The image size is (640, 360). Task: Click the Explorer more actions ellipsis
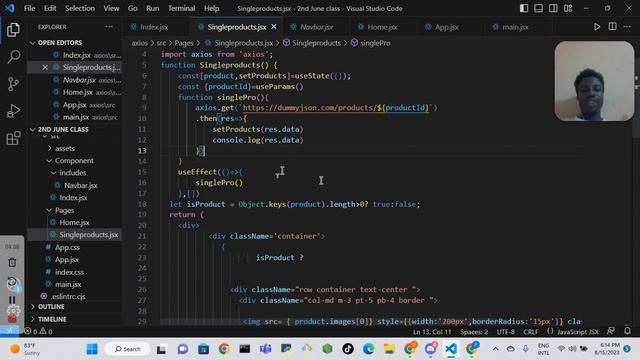(x=109, y=27)
